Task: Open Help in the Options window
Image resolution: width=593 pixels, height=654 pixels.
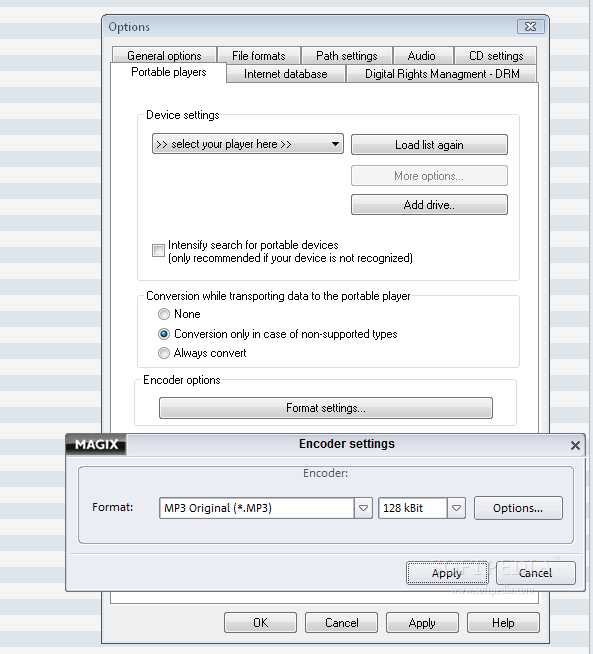Action: click(503, 623)
